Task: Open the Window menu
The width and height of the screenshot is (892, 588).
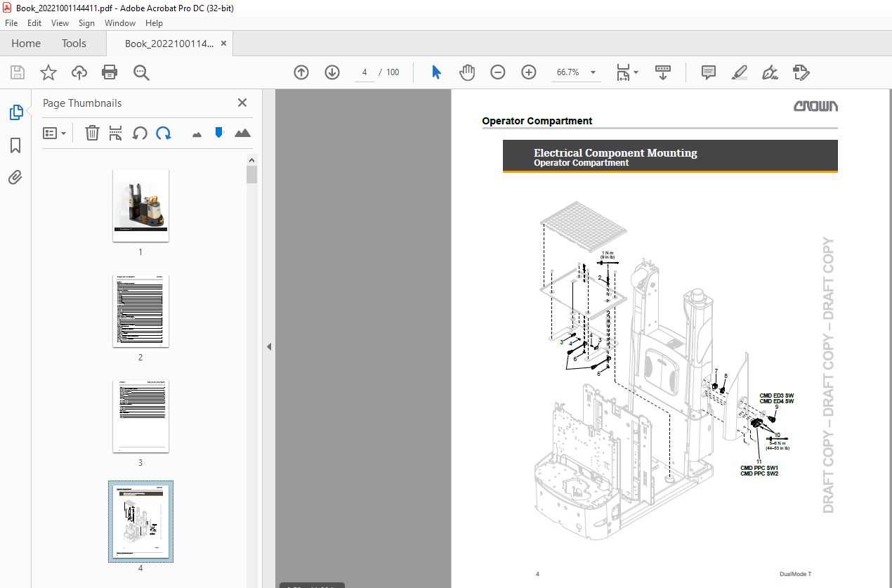Action: point(120,23)
